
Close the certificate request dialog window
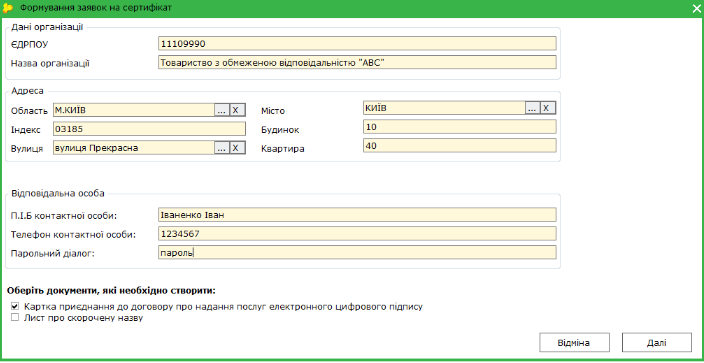pos(696,8)
